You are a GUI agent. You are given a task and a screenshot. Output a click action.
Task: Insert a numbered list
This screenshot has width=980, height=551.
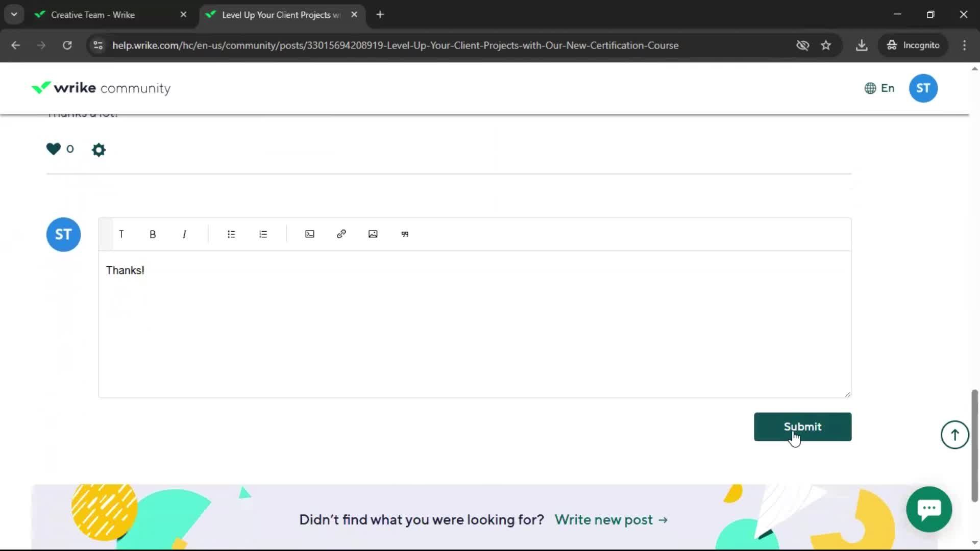coord(263,234)
